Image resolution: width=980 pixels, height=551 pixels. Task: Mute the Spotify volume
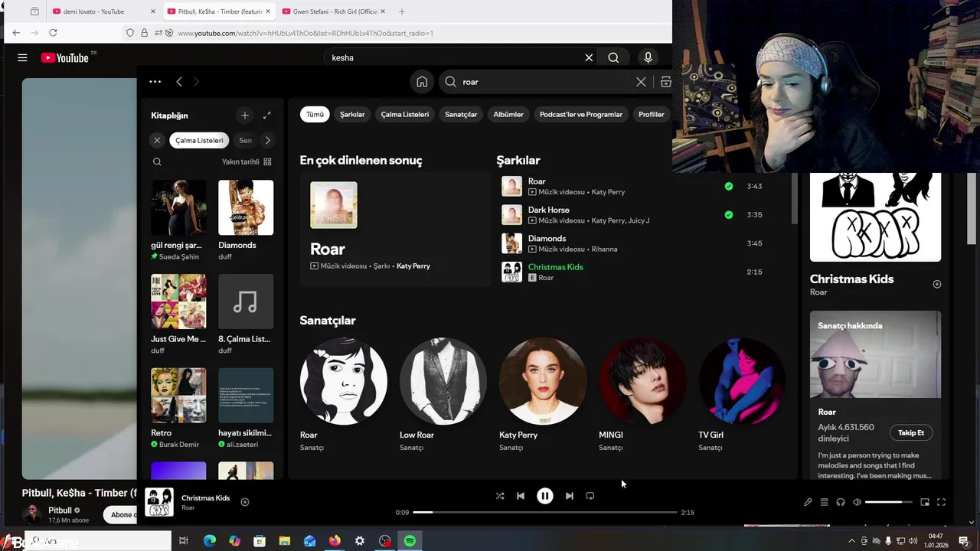[x=857, y=502]
